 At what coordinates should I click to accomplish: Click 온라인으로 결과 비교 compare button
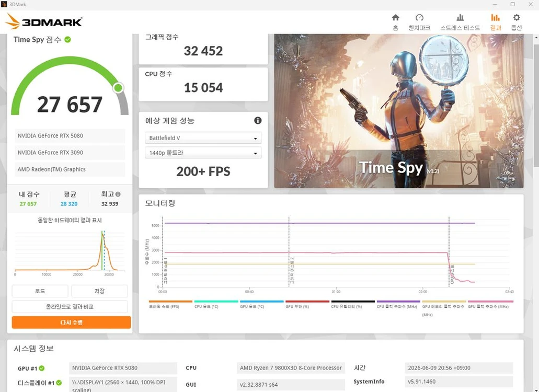pyautogui.click(x=70, y=306)
